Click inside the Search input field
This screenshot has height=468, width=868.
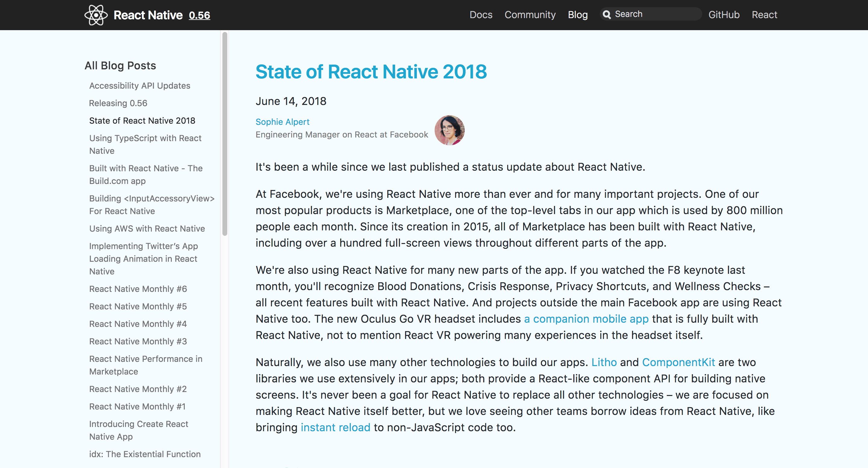coord(657,14)
